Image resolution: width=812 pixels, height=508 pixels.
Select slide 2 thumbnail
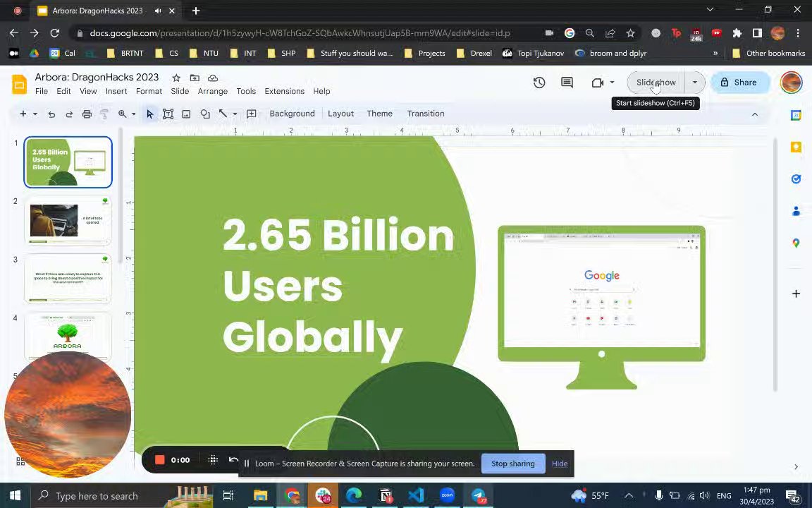tap(68, 220)
